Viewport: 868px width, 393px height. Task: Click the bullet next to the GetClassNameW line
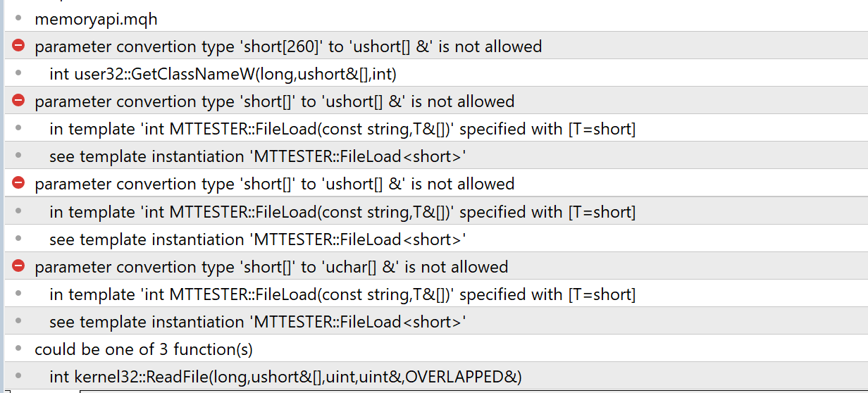19,74
